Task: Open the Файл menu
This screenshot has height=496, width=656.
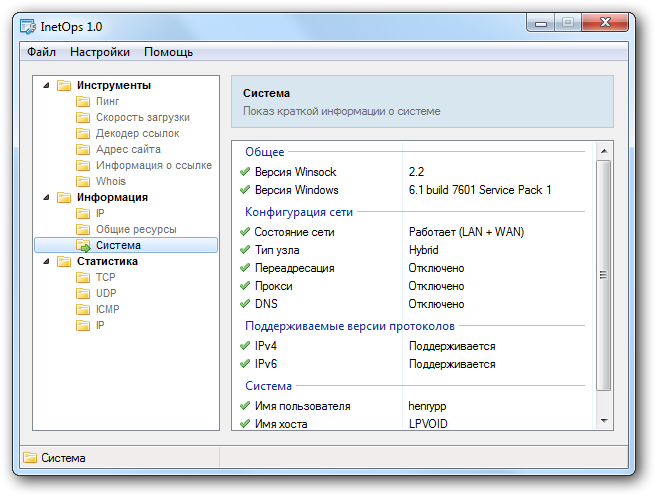Action: click(x=41, y=52)
